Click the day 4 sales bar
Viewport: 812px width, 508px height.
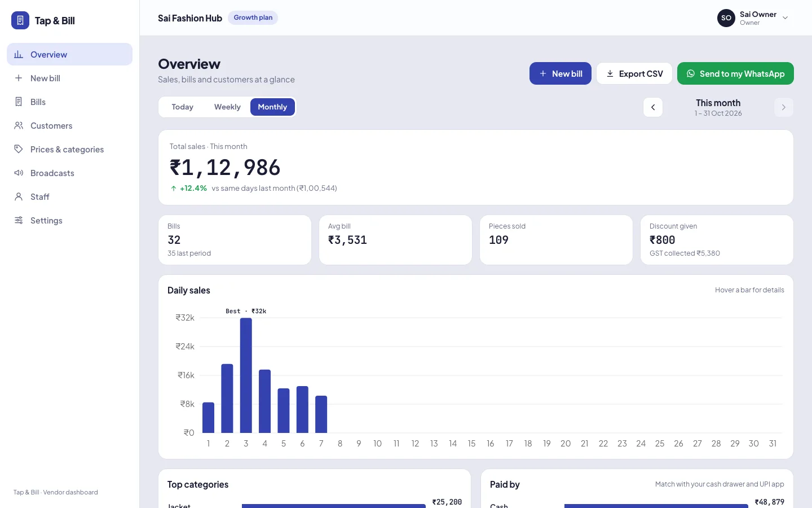point(265,401)
